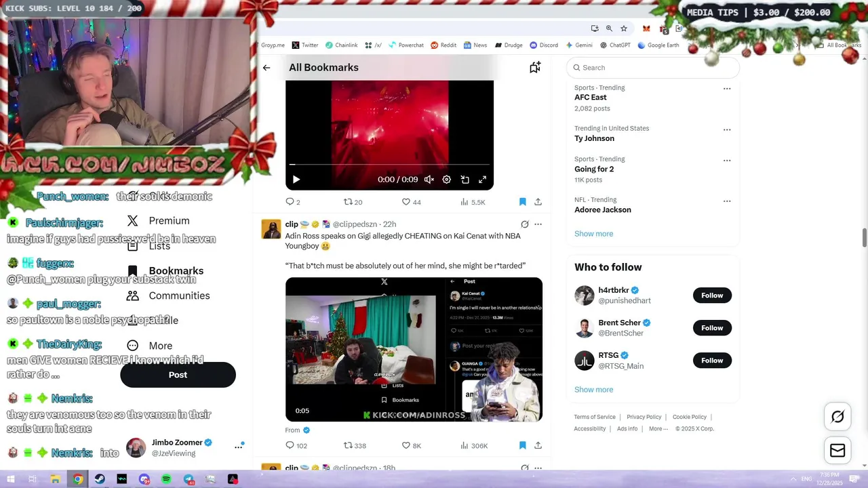Screen dimensions: 868x488
Task: Open the Google Earth browser bookmark
Action: click(x=658, y=45)
